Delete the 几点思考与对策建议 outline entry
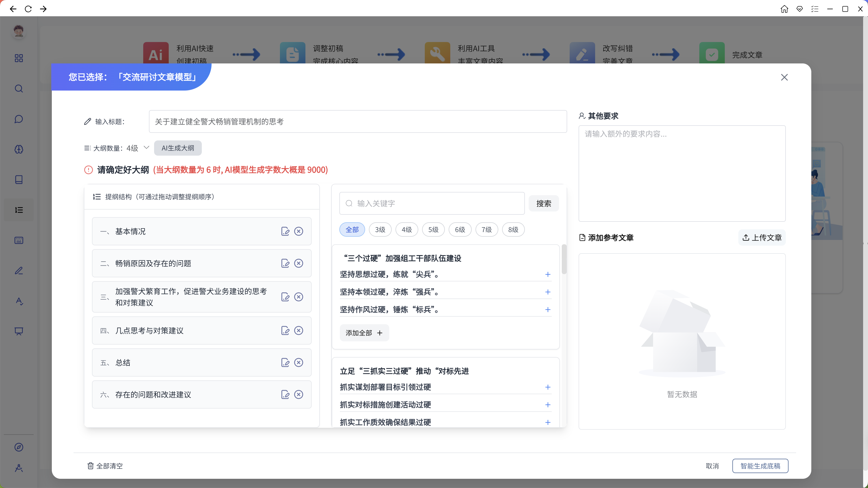This screenshot has width=868, height=488. click(x=299, y=331)
